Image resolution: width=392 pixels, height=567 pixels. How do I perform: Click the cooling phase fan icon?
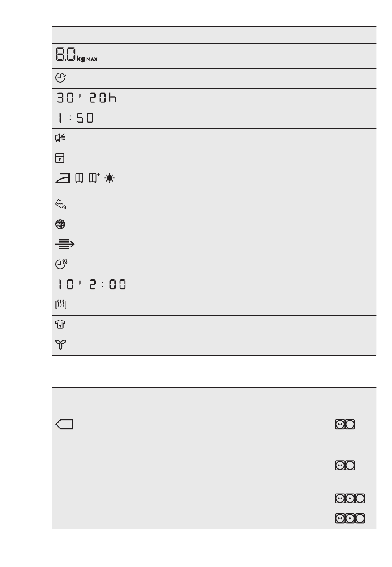pos(61,345)
